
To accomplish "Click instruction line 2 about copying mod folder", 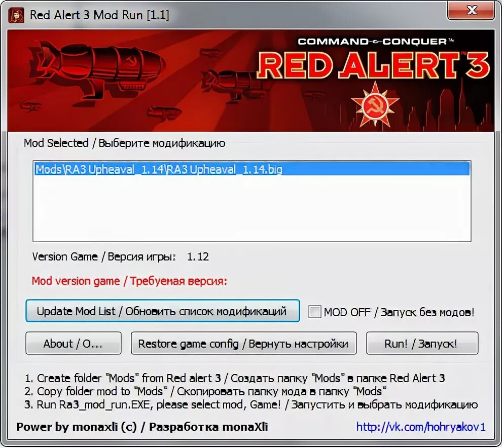I will click(x=205, y=391).
